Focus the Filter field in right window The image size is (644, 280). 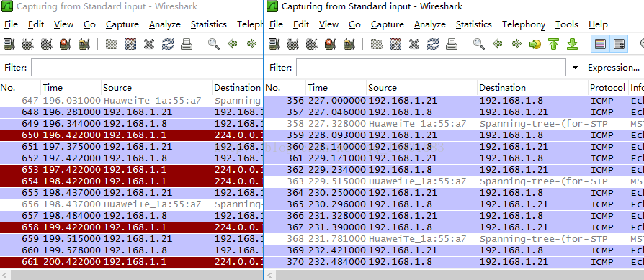(431, 68)
